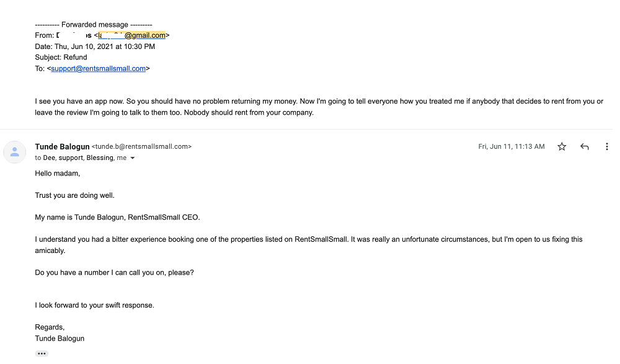Screen dimensions: 620x364
Task: Click sender name Tunde Balogun
Action: pyautogui.click(x=62, y=146)
